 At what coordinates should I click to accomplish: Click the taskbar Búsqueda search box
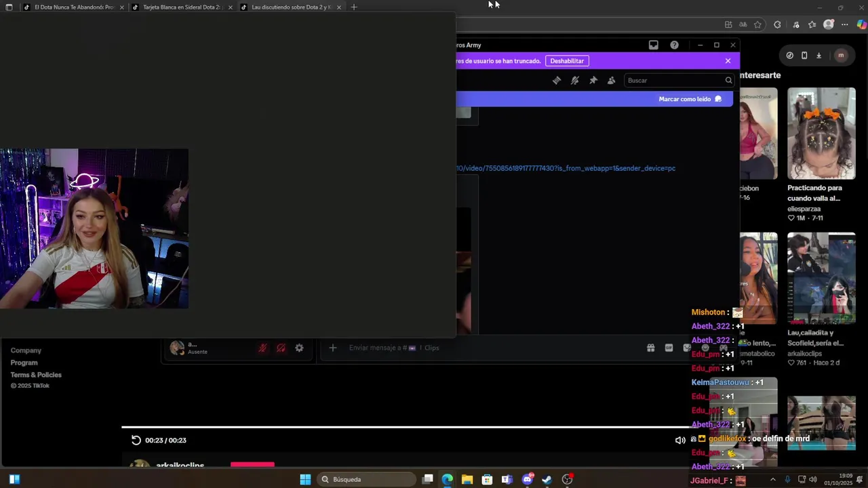click(366, 479)
